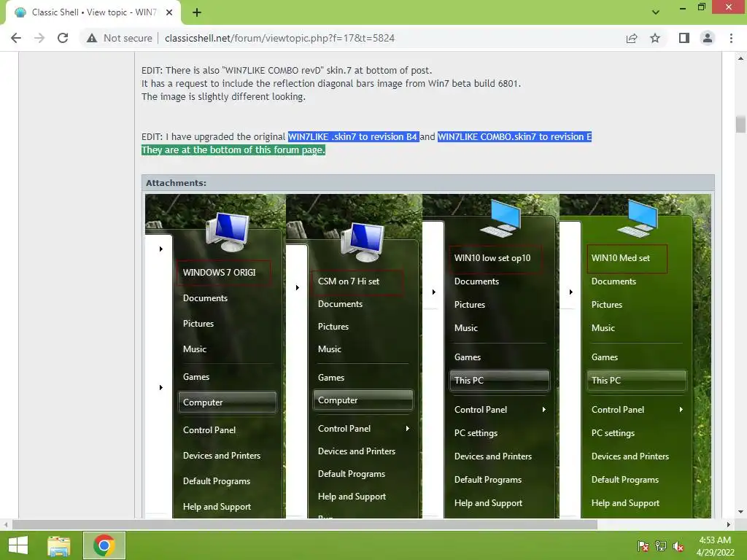Click Games in the WINDOWS 7 ORIGI menu
This screenshot has height=560, width=747.
196,377
